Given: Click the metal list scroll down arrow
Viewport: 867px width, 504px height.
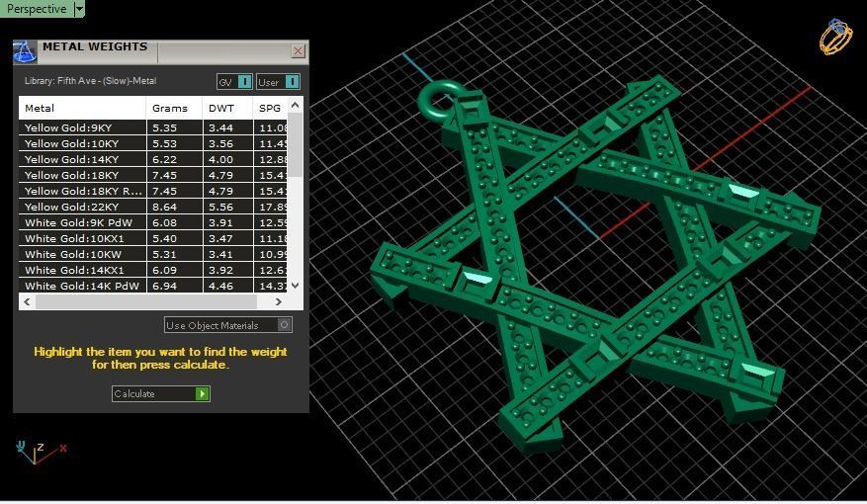Looking at the screenshot, I should coord(296,286).
